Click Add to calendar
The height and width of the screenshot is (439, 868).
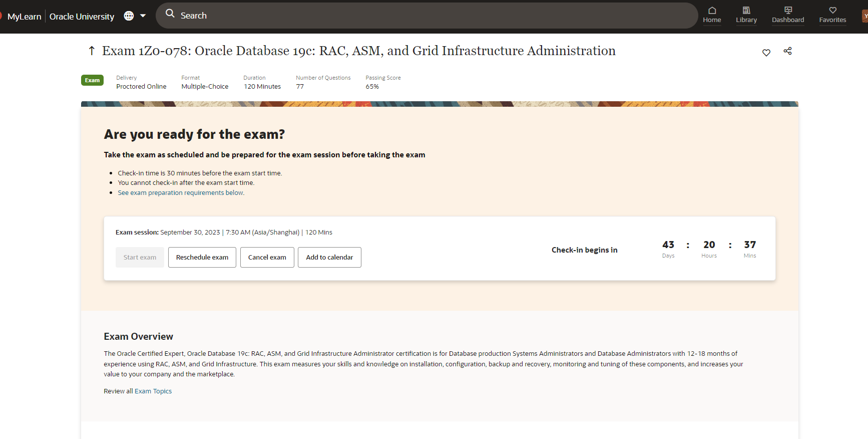[329, 257]
